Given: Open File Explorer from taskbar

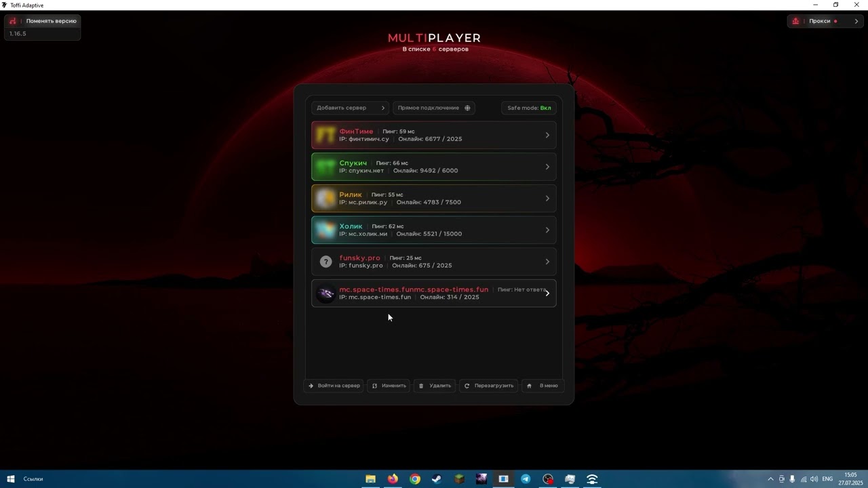Looking at the screenshot, I should click(370, 479).
